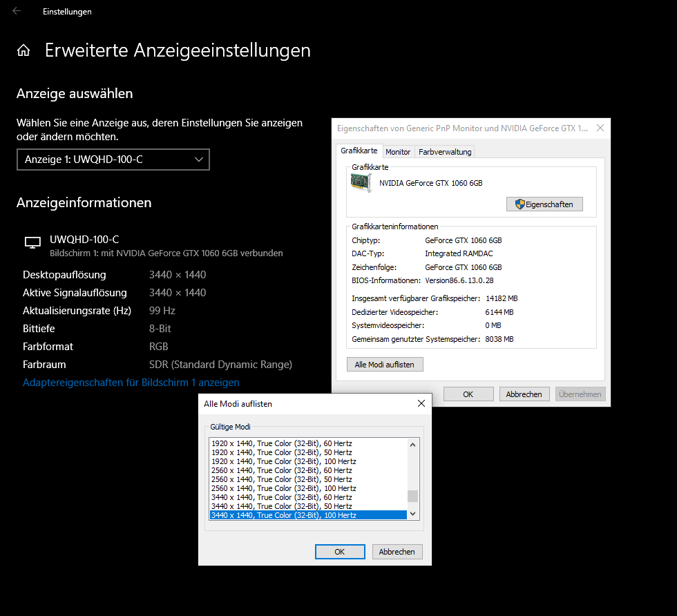Open the Settings home icon
Viewport: 677px width, 616px height.
(x=23, y=50)
